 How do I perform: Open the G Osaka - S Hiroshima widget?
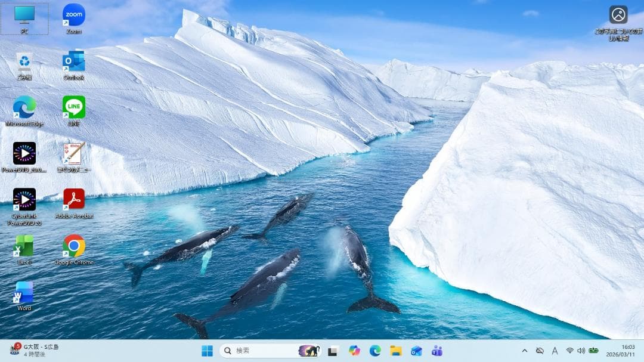pyautogui.click(x=35, y=350)
